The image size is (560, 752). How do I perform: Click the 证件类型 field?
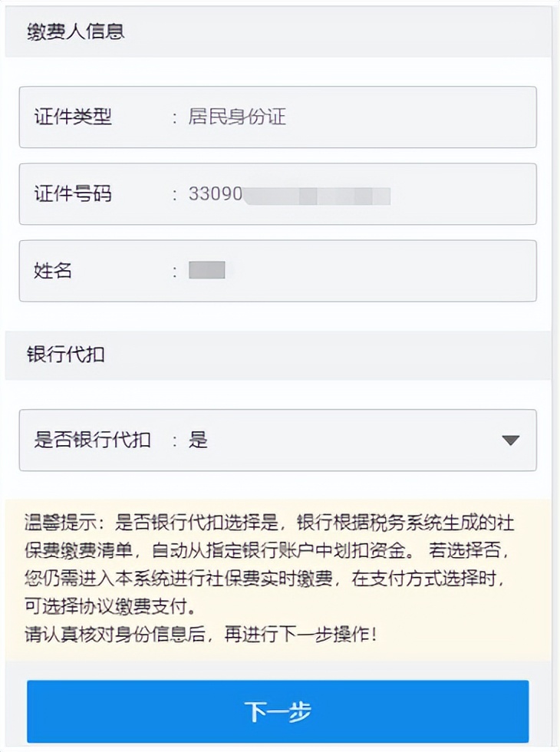tap(279, 117)
